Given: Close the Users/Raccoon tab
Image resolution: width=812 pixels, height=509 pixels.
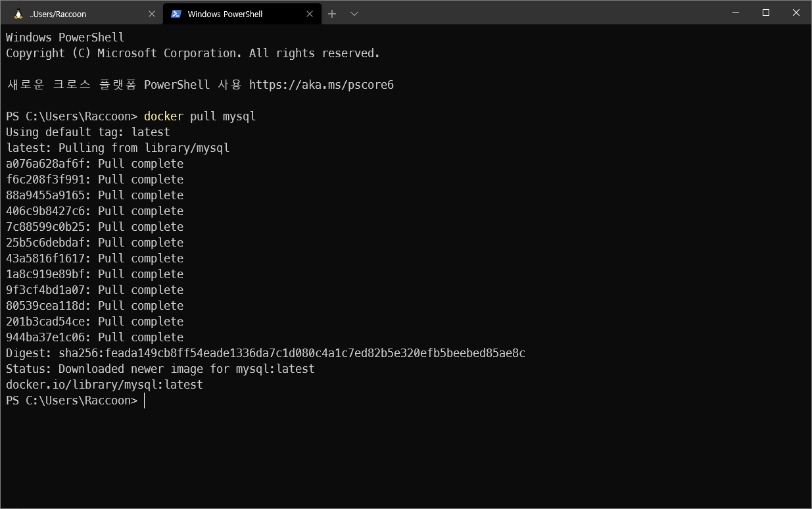Looking at the screenshot, I should pyautogui.click(x=152, y=13).
